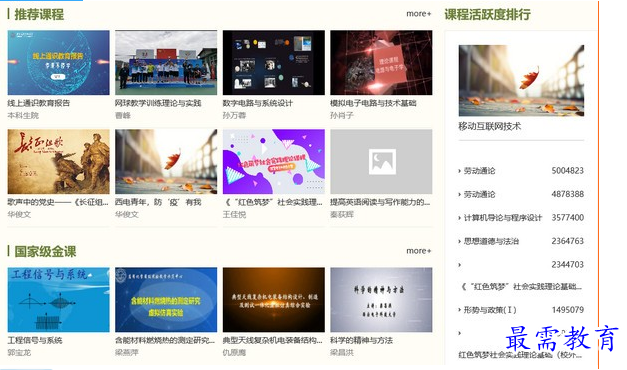The width and height of the screenshot is (627, 370).
Task: Click activity count 3577400
Action: (x=568, y=218)
